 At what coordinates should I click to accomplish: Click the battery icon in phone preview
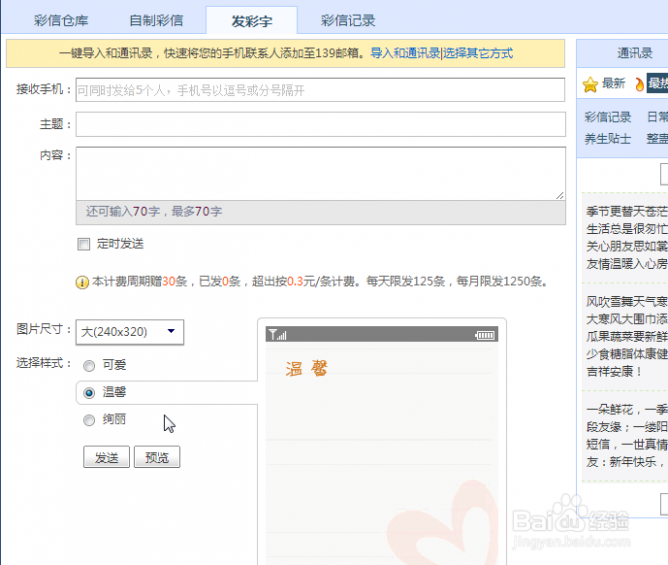[485, 335]
